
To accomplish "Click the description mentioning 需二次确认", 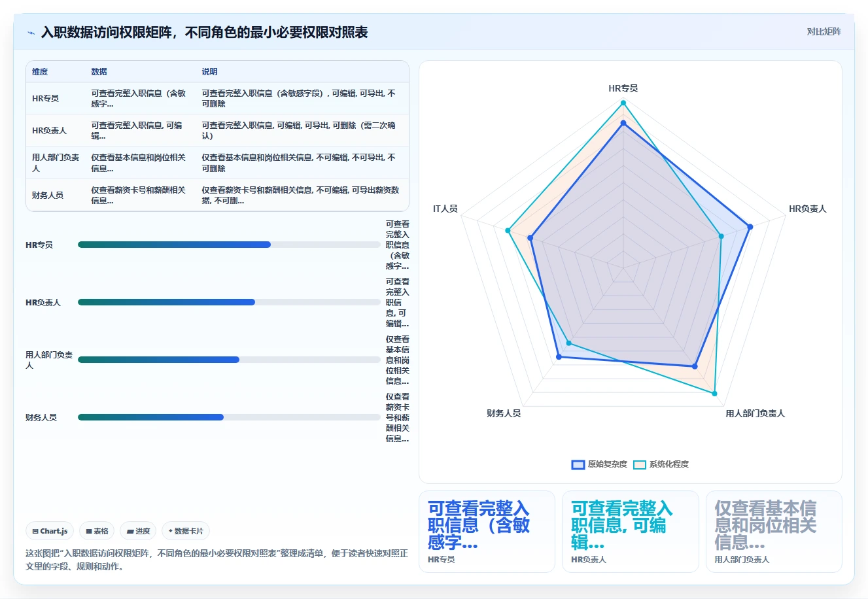I will [299, 131].
